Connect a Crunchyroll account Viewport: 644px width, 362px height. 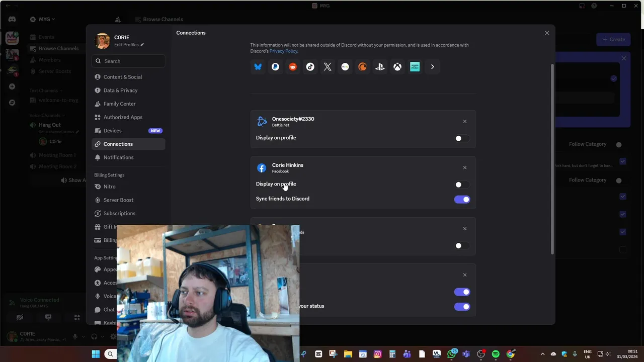coord(362,67)
